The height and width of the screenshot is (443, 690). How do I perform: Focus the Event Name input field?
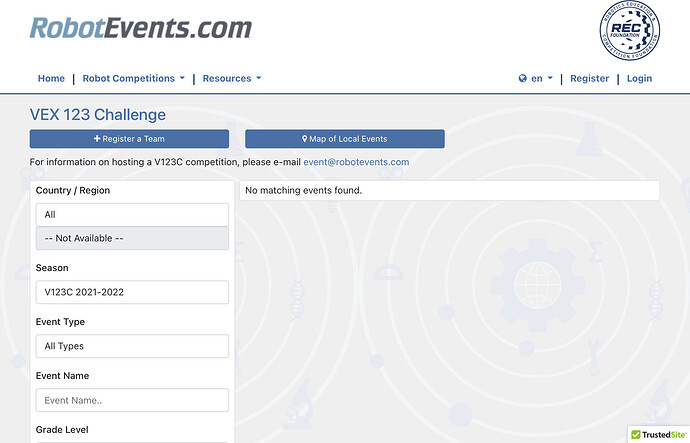[x=132, y=400]
